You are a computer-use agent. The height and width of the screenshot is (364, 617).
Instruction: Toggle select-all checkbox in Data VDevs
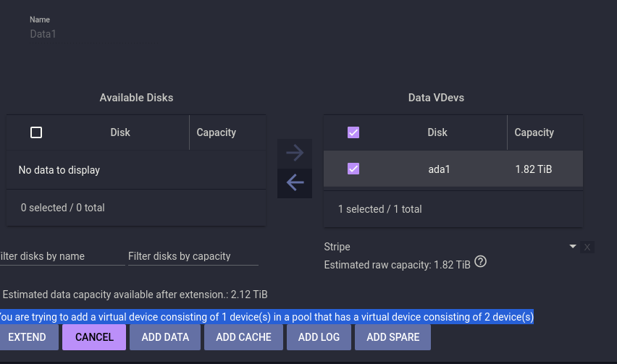[353, 132]
